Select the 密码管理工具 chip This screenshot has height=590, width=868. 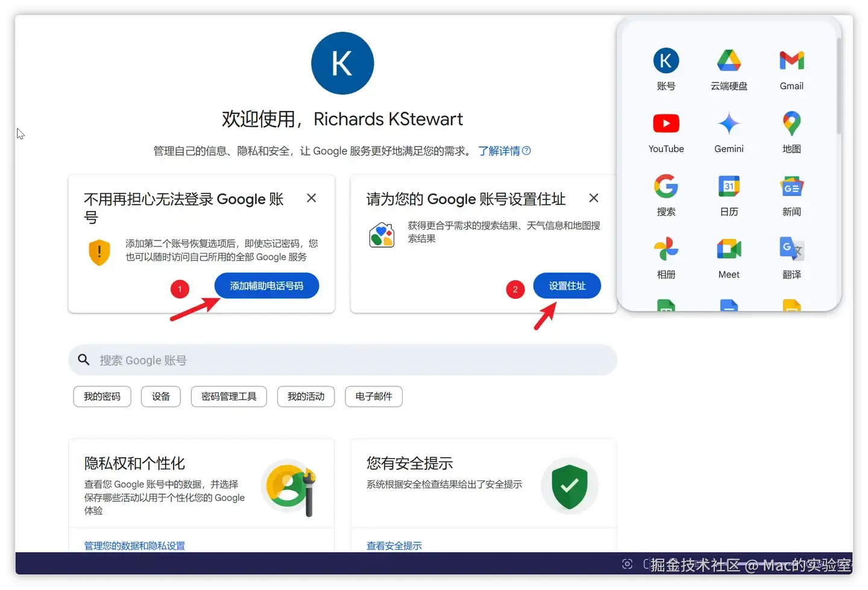pos(229,397)
